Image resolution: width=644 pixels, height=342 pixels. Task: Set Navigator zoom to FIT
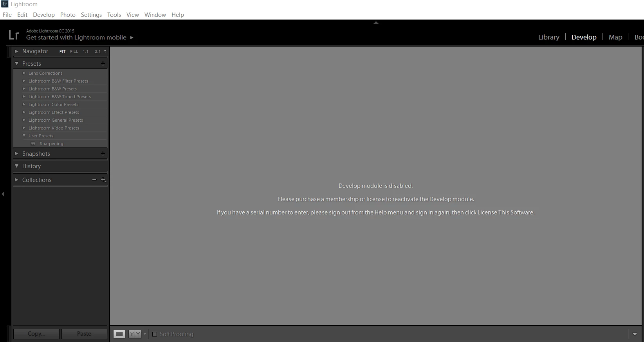pos(62,51)
